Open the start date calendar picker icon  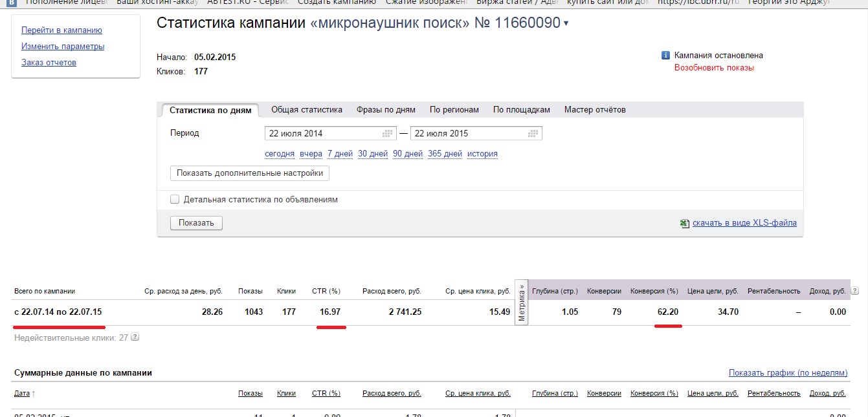pos(388,134)
